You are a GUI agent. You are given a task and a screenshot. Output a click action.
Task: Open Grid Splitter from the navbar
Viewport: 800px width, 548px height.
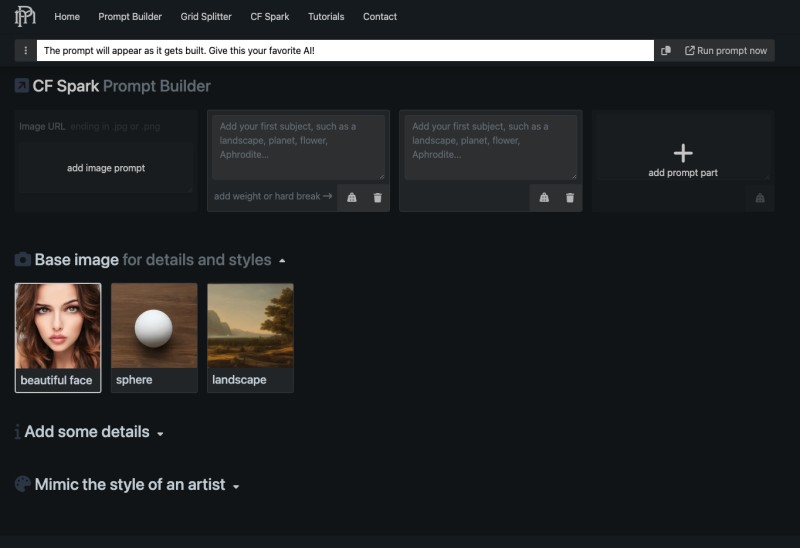tap(206, 16)
